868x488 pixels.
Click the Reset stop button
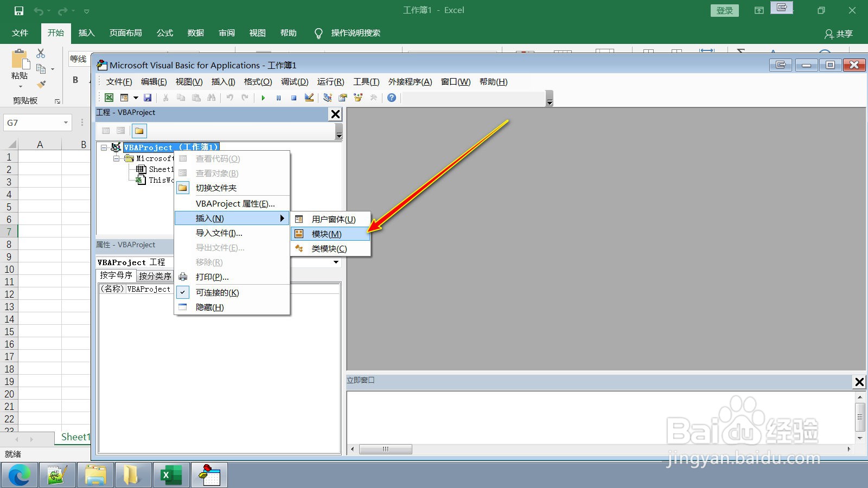tap(293, 98)
